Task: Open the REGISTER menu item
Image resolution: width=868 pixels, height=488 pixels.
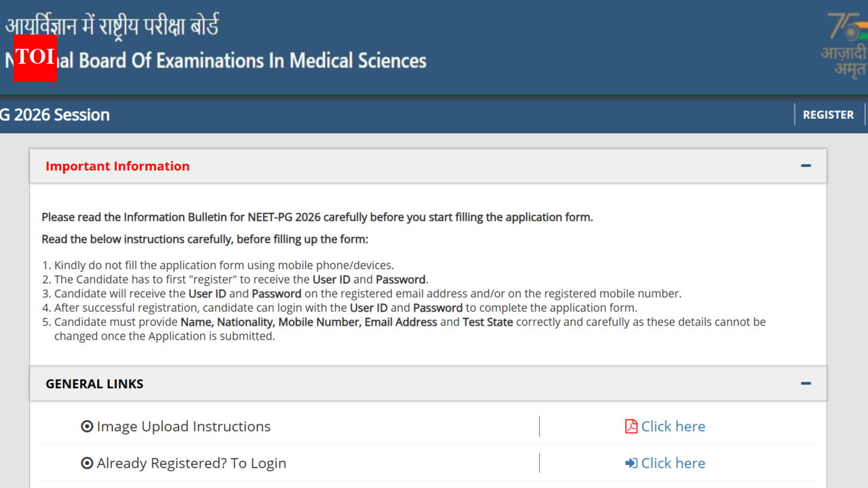Action: (828, 115)
